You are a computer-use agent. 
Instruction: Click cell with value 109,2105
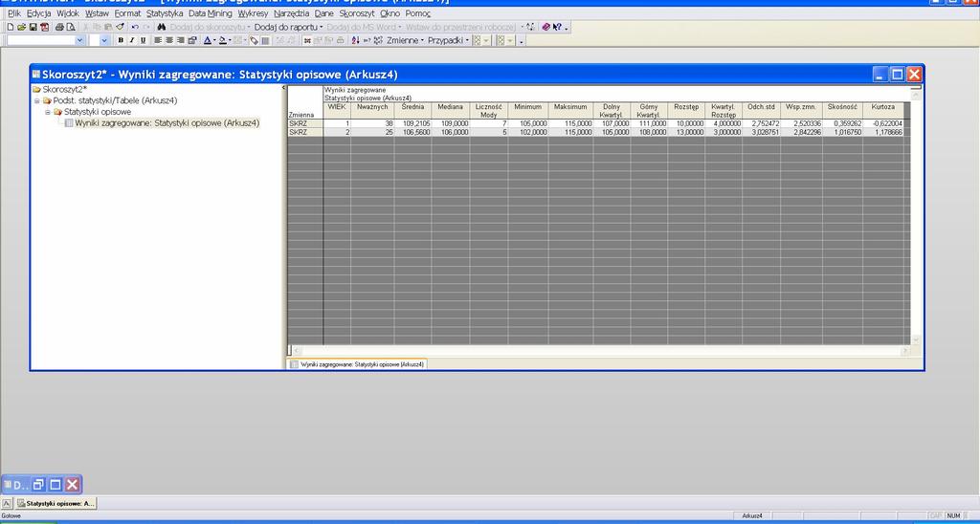tap(412, 123)
